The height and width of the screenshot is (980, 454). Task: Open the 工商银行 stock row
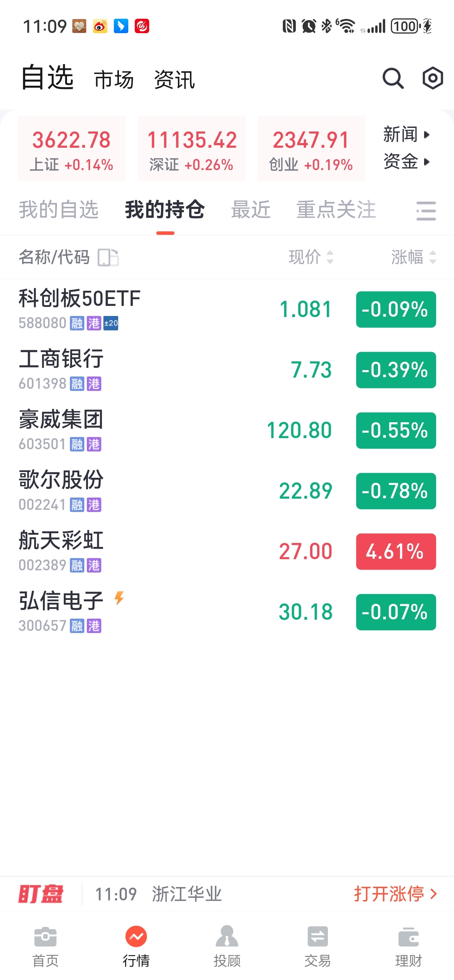pyautogui.click(x=227, y=370)
